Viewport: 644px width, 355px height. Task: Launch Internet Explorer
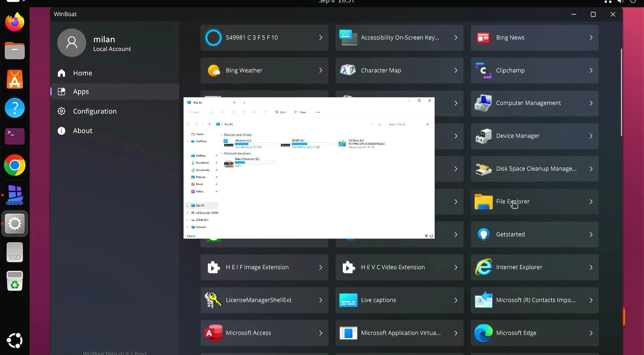pyautogui.click(x=535, y=267)
